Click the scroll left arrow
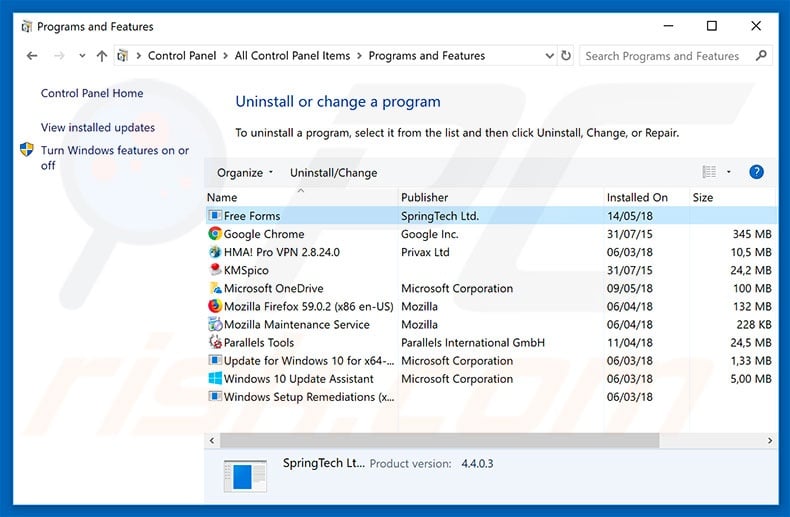Screen dimensions: 790x517 [x=212, y=440]
